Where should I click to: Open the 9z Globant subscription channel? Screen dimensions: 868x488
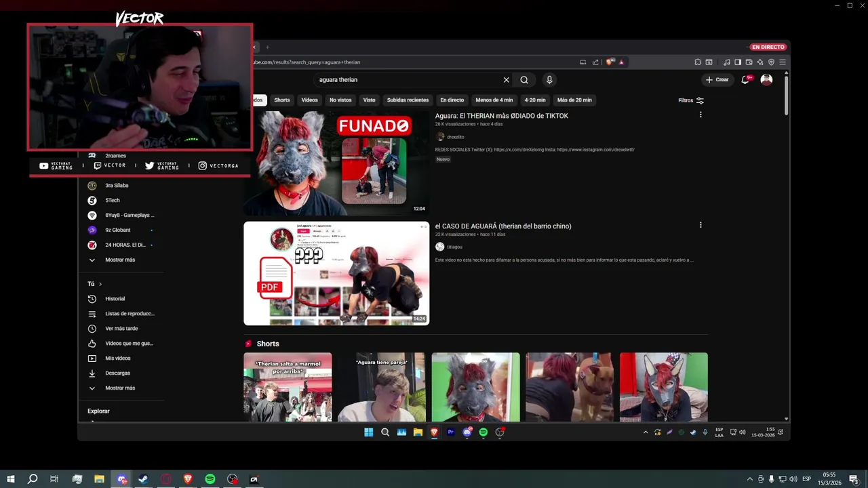[121, 230]
